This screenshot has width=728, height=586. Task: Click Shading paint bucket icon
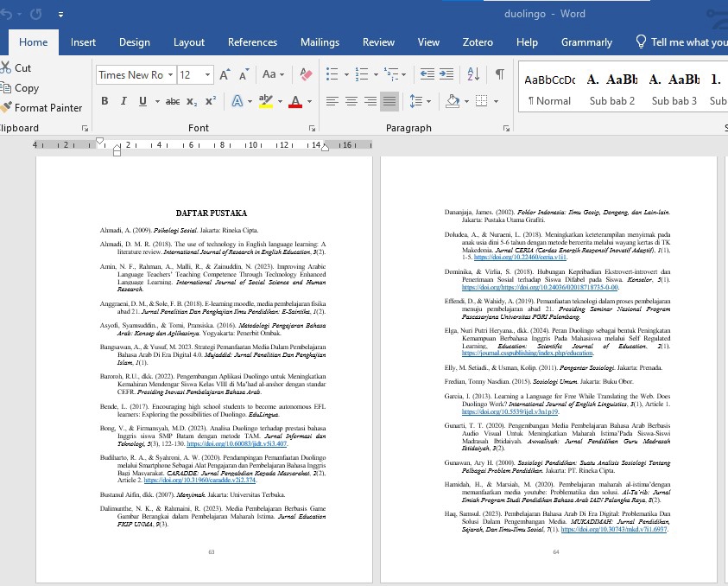click(x=453, y=101)
